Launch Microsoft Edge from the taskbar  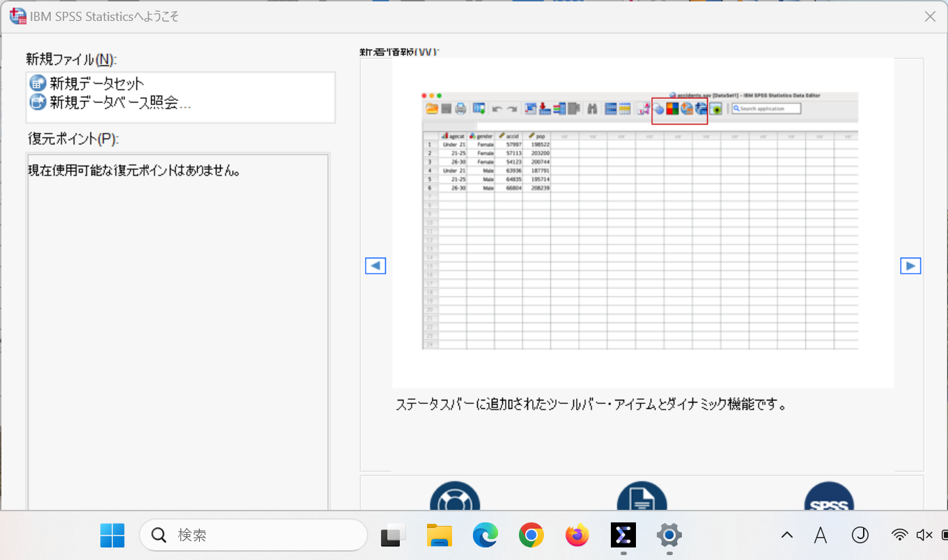485,536
